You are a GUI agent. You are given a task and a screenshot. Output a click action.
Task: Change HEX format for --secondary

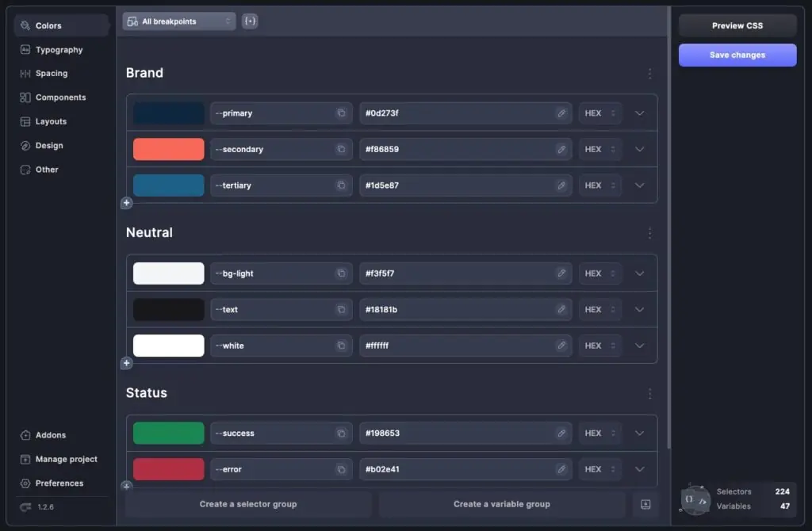pyautogui.click(x=599, y=149)
